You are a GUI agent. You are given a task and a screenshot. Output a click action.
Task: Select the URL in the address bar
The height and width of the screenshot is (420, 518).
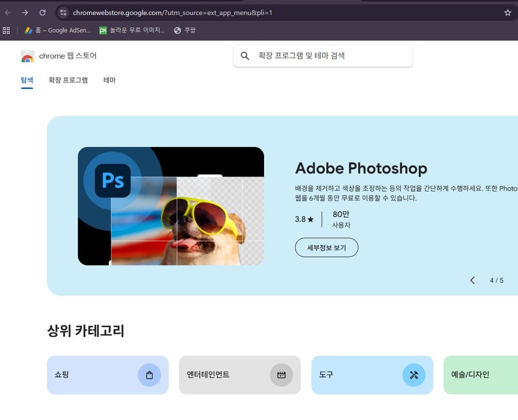(172, 13)
